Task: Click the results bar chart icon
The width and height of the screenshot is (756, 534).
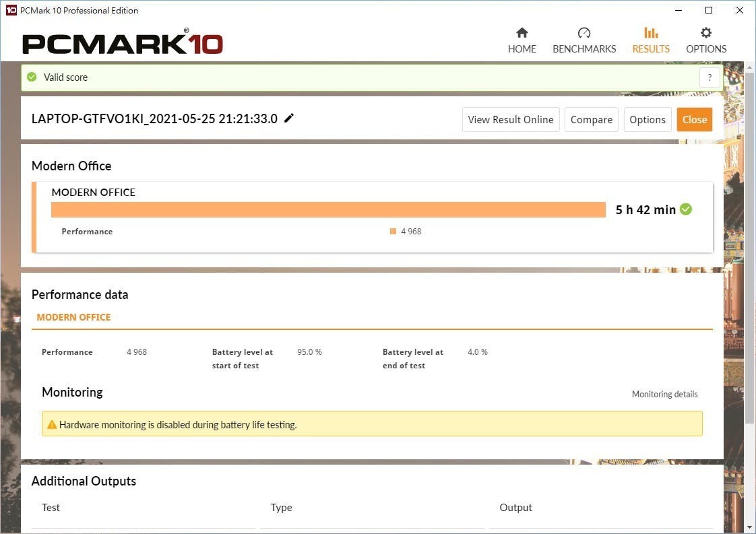Action: coord(651,33)
